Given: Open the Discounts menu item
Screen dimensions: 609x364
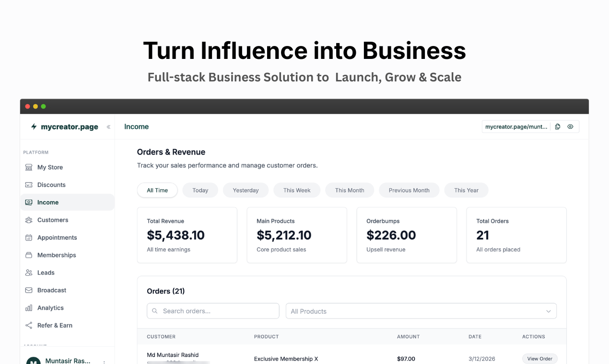Looking at the screenshot, I should (x=67, y=185).
